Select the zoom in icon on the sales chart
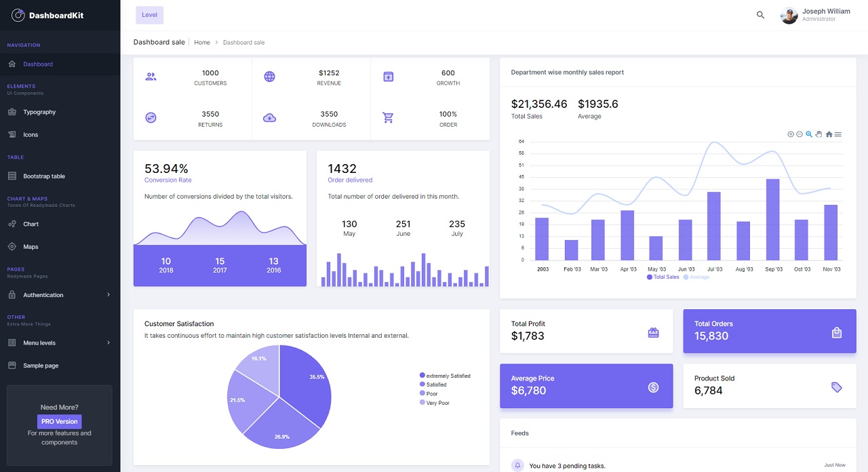Image resolution: width=868 pixels, height=472 pixels. tap(790, 134)
